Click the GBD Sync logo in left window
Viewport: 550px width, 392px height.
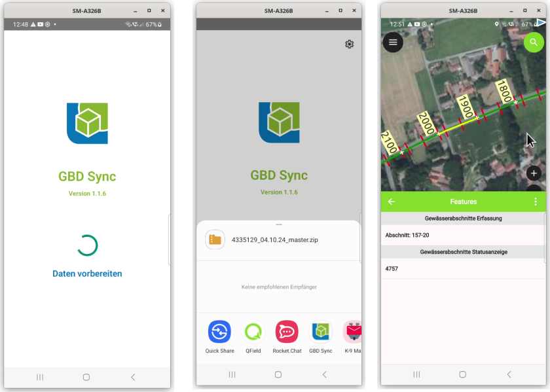pos(87,124)
